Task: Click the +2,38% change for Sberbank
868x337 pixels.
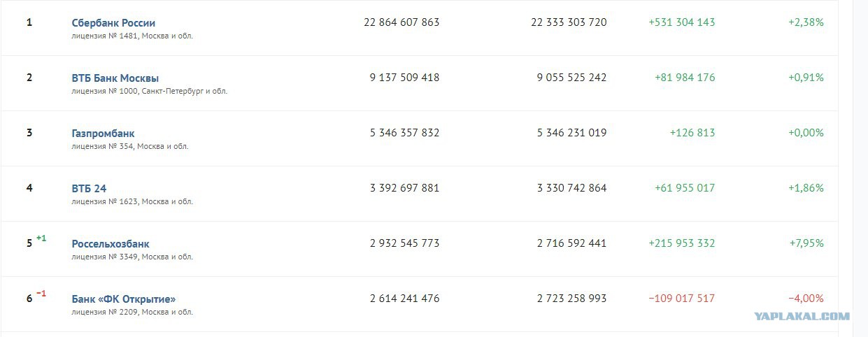Action: pos(806,22)
